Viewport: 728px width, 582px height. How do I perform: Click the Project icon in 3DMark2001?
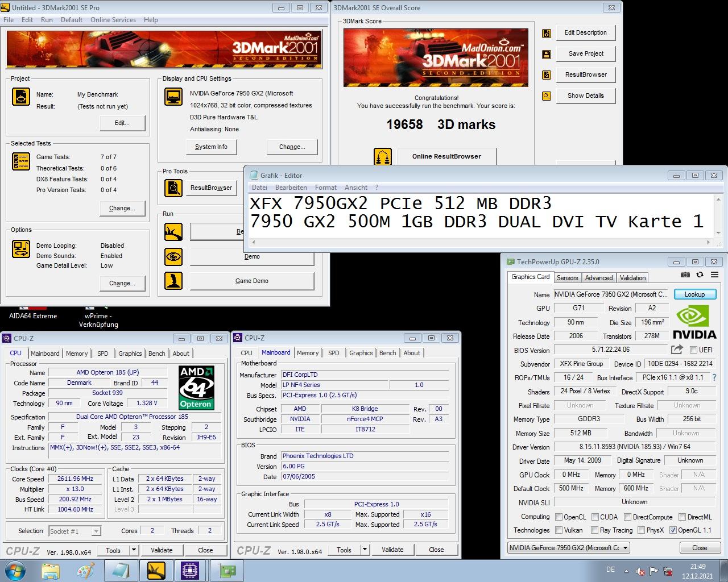[21, 97]
